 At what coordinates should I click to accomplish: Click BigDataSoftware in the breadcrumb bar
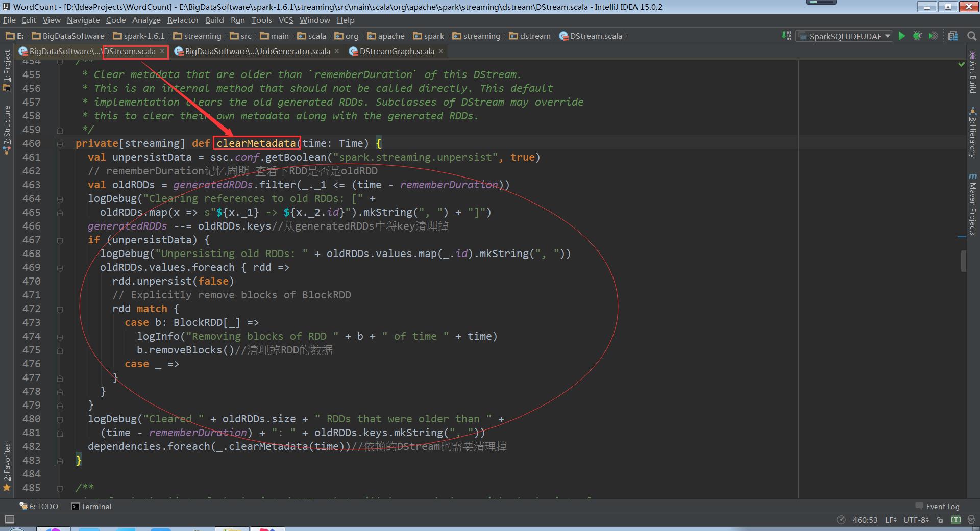click(68, 36)
